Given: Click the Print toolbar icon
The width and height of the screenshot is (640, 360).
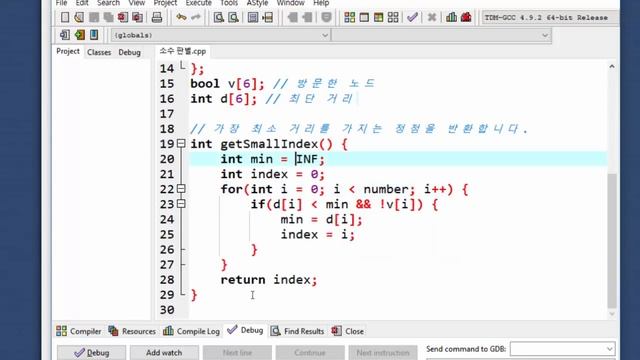Looking at the screenshot, I should (157, 17).
